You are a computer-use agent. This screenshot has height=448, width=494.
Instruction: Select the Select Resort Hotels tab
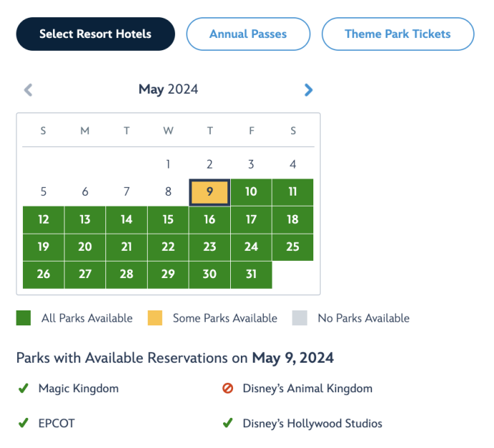(x=95, y=34)
